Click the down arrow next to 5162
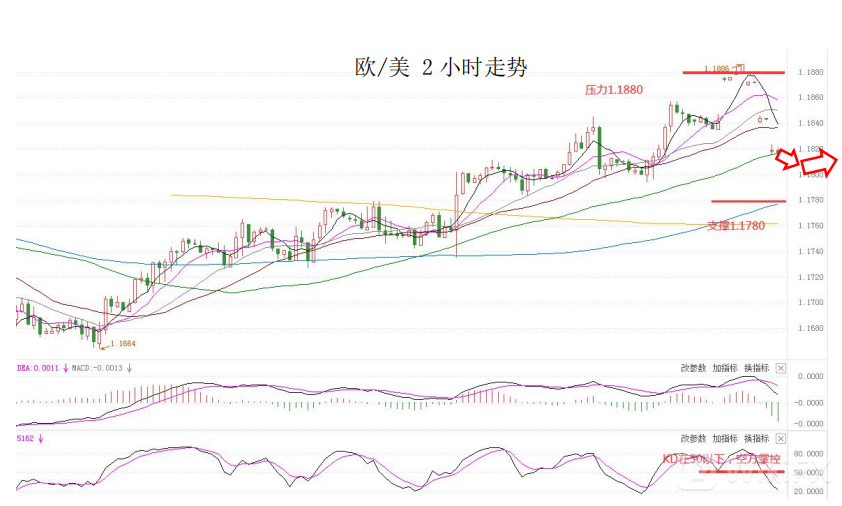 click(40, 439)
